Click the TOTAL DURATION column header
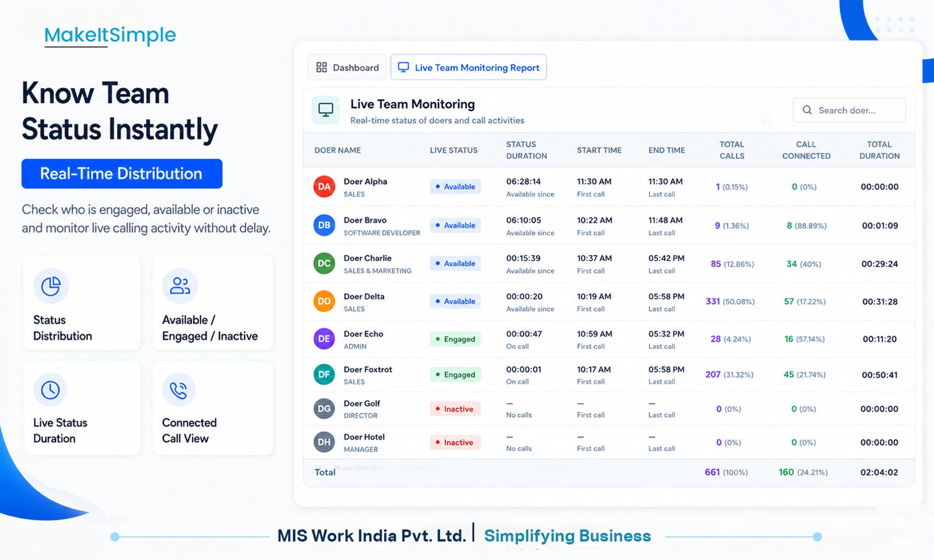 [880, 150]
